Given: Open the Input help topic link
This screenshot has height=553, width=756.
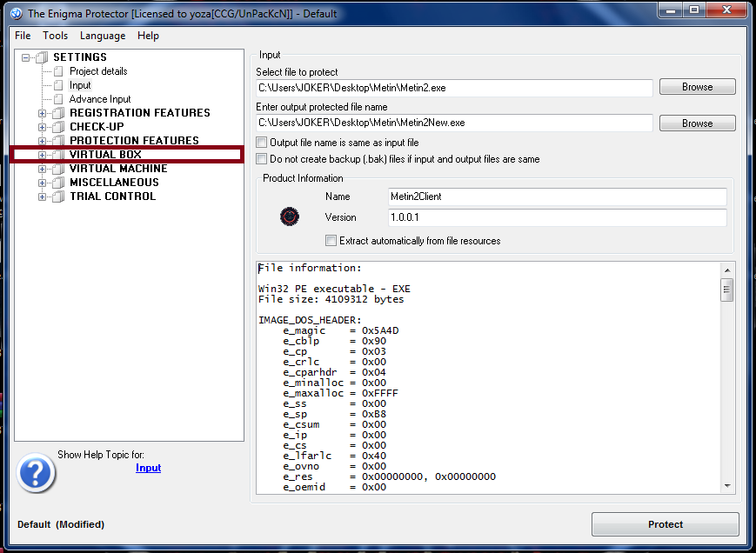Looking at the screenshot, I should (x=148, y=468).
